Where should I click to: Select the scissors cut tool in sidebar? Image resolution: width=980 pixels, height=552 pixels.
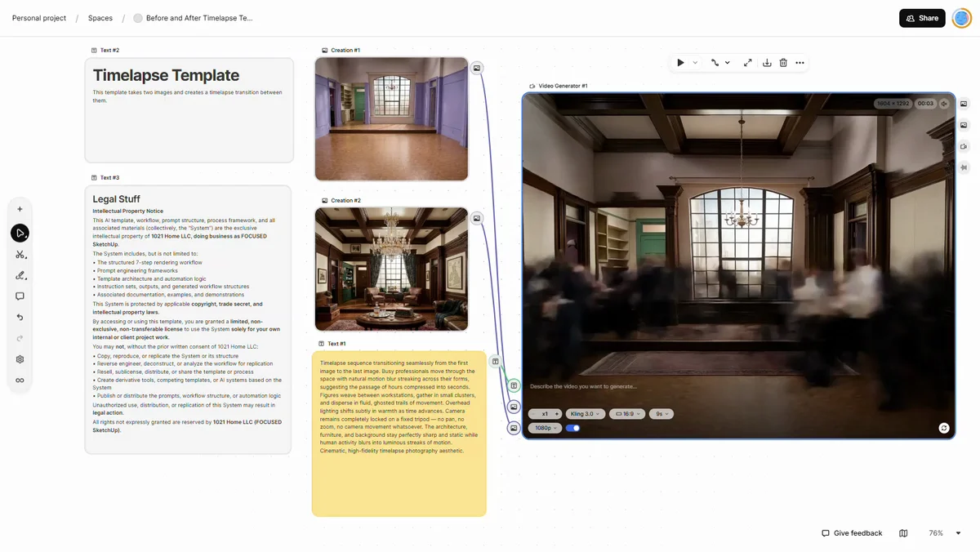tap(20, 255)
